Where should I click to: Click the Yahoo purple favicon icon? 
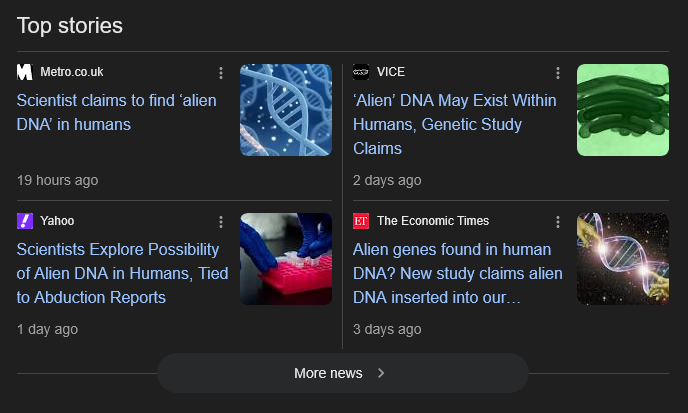click(25, 221)
